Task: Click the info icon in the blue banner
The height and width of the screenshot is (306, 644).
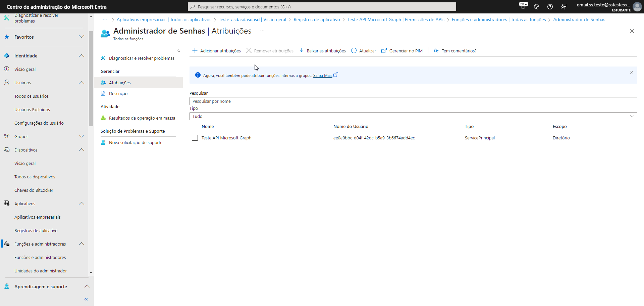Action: [x=198, y=75]
